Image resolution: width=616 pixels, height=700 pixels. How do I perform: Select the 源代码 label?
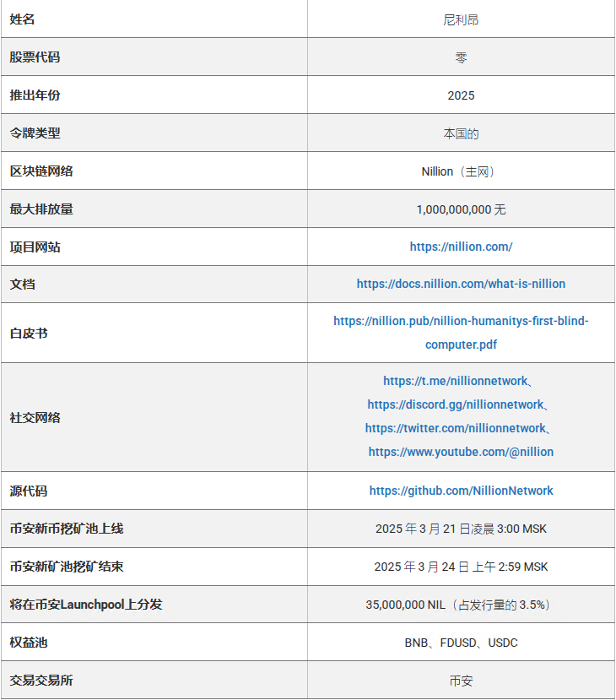coord(29,491)
